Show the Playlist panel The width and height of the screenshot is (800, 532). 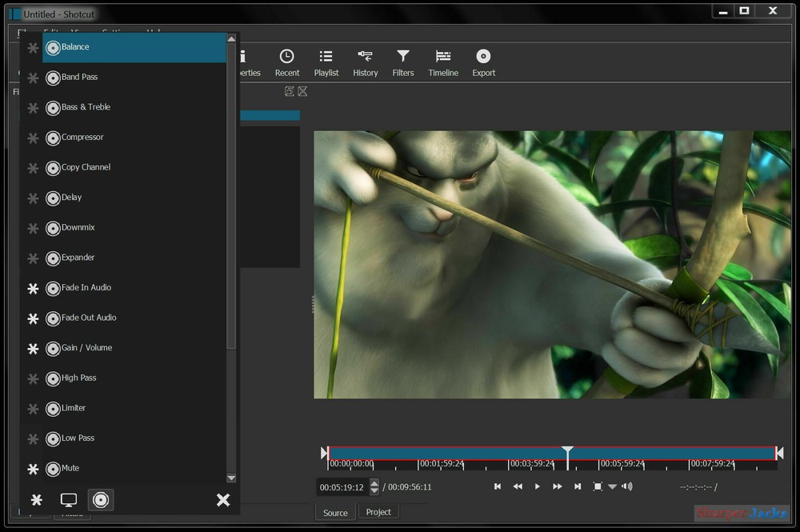(326, 62)
